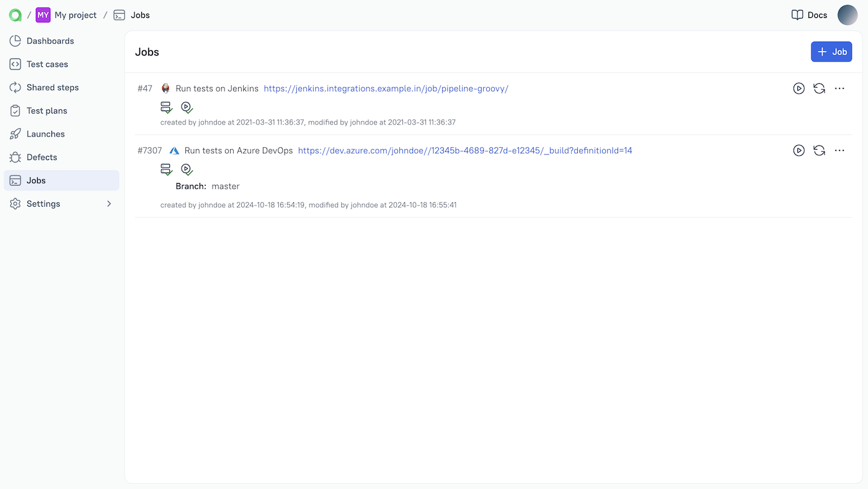Image resolution: width=868 pixels, height=489 pixels.
Task: Click the + Job button
Action: tap(831, 52)
